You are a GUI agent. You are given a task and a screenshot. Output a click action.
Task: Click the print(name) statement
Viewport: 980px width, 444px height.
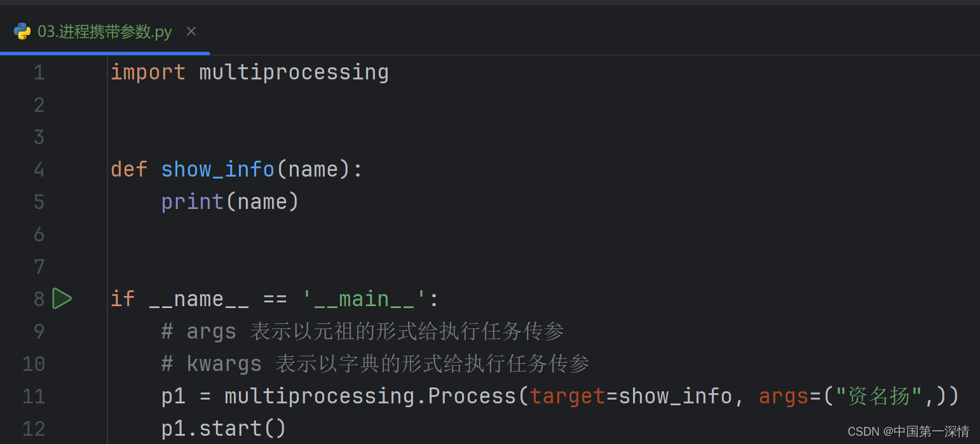coord(229,201)
